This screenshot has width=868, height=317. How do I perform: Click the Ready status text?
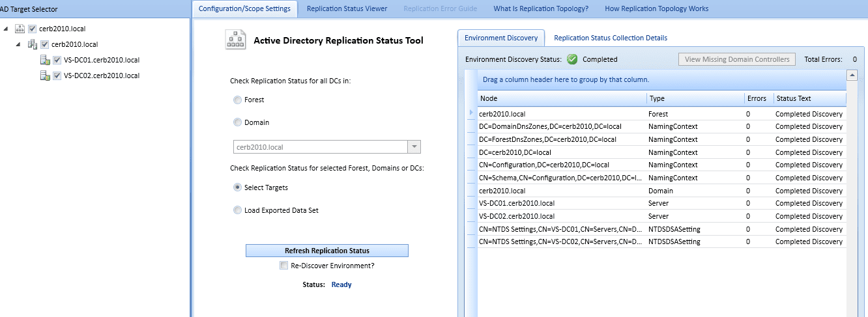click(341, 284)
